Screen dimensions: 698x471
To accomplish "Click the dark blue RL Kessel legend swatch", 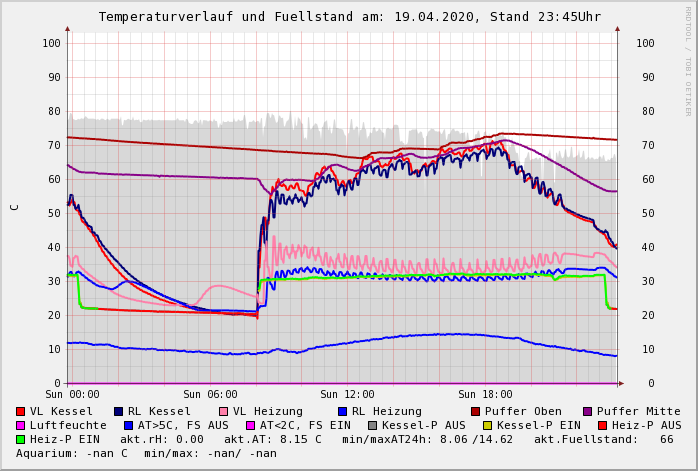I will [x=119, y=411].
